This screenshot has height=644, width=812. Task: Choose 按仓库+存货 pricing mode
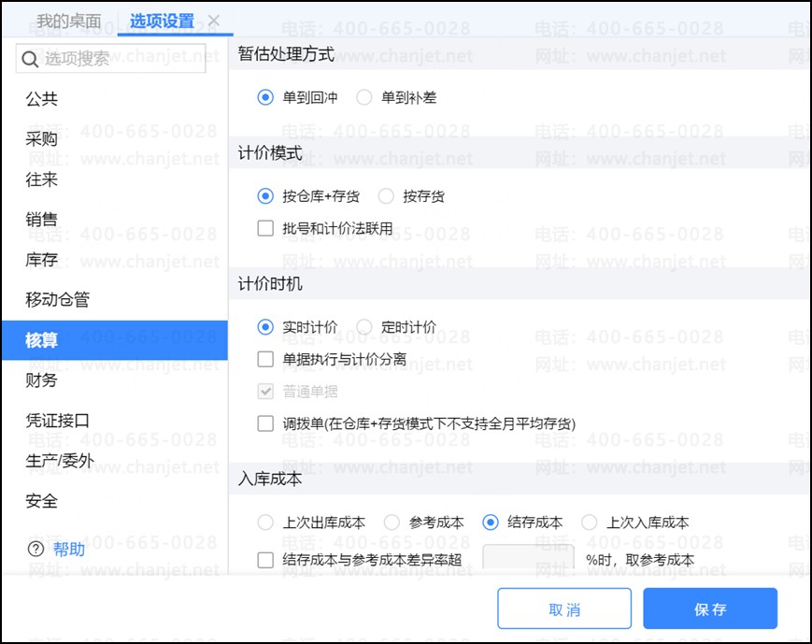click(x=265, y=196)
